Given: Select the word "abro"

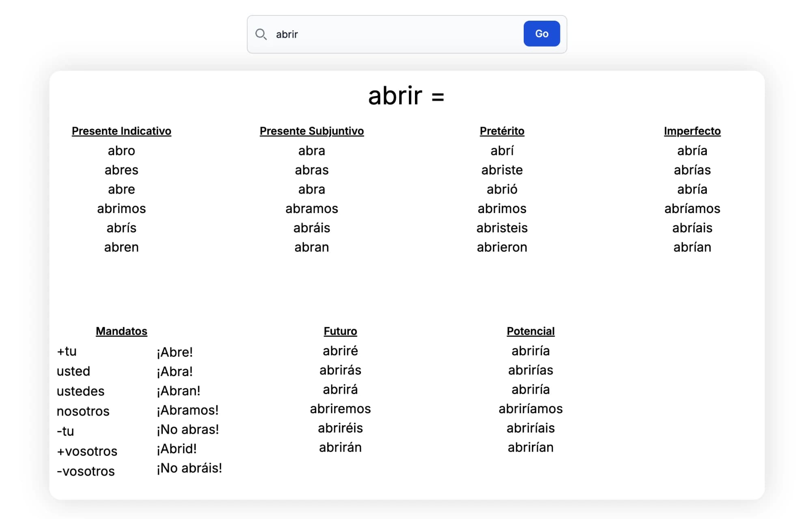Looking at the screenshot, I should tap(121, 151).
